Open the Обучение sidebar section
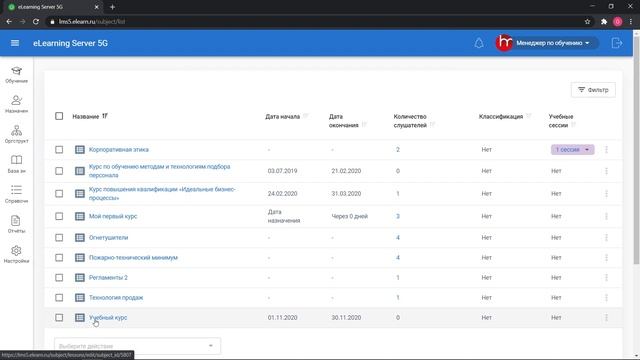This screenshot has width=640, height=360. [x=16, y=75]
